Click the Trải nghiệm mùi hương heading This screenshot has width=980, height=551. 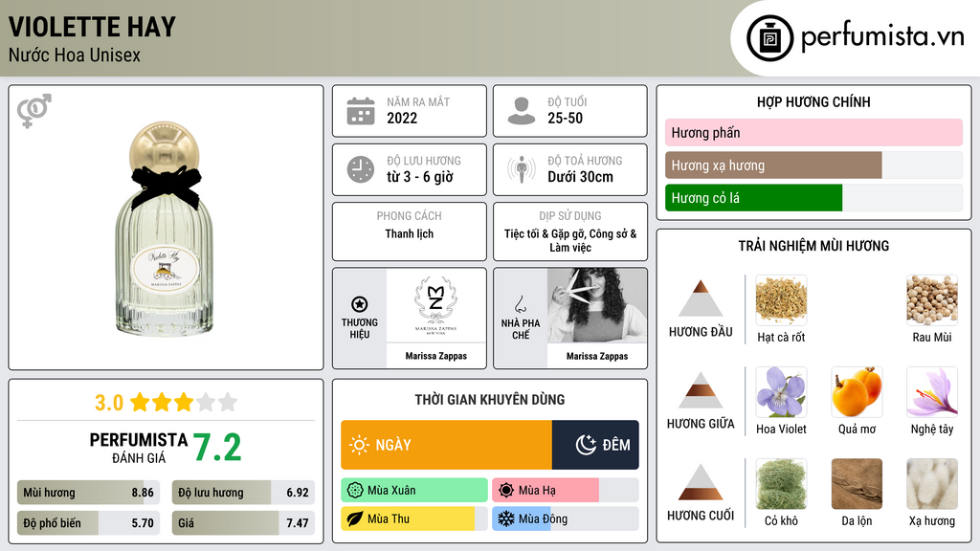pos(813,246)
